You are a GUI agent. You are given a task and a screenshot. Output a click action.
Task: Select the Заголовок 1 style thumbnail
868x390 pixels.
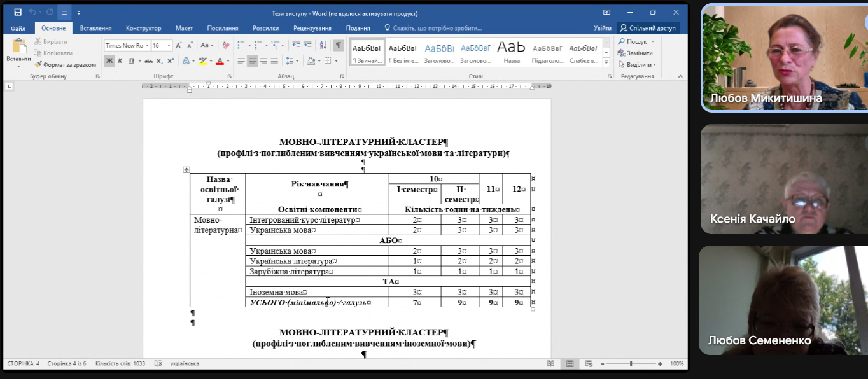(x=439, y=53)
